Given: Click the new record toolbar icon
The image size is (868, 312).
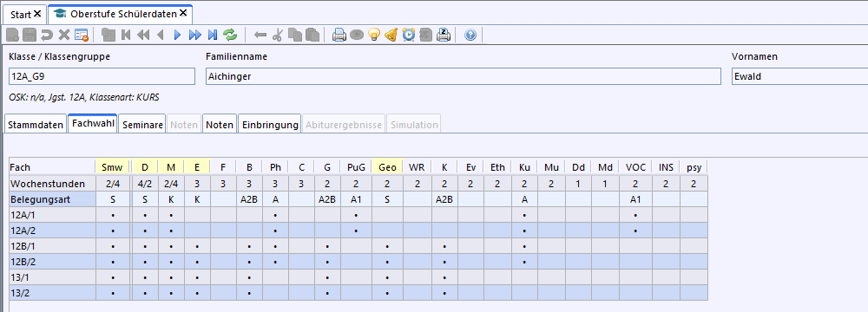Looking at the screenshot, I should pyautogui.click(x=13, y=35).
